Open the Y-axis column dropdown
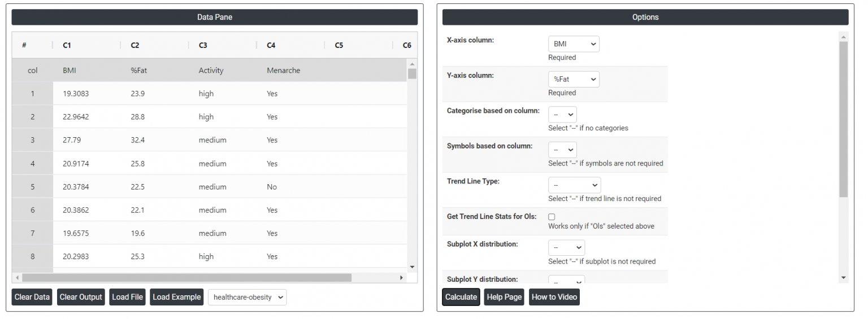The height and width of the screenshot is (319, 868). tap(574, 80)
